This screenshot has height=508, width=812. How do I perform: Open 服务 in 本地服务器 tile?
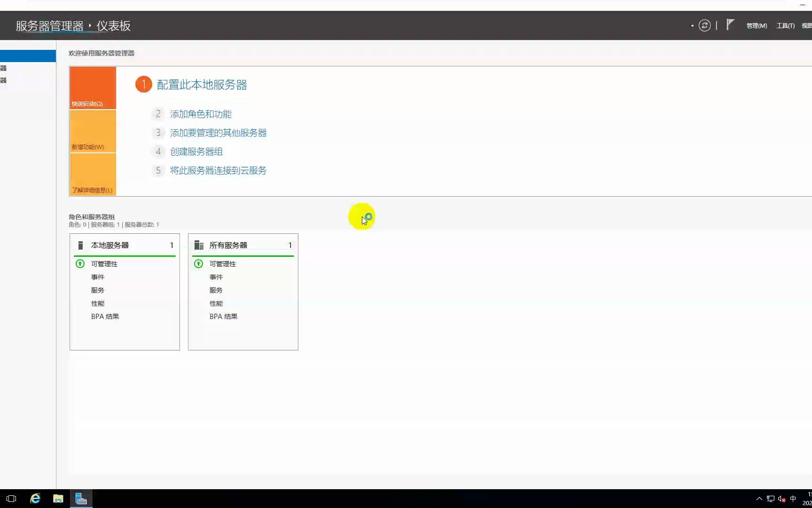(98, 290)
